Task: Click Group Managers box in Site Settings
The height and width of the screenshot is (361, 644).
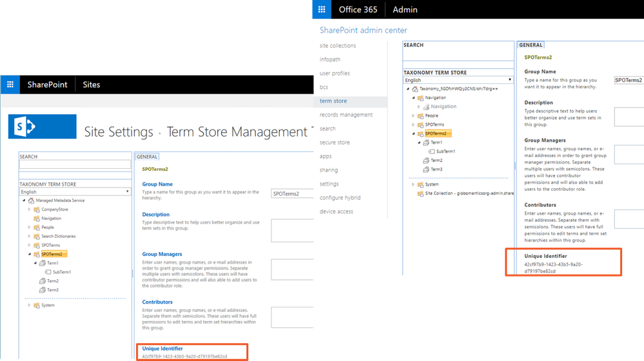Action: [x=292, y=269]
